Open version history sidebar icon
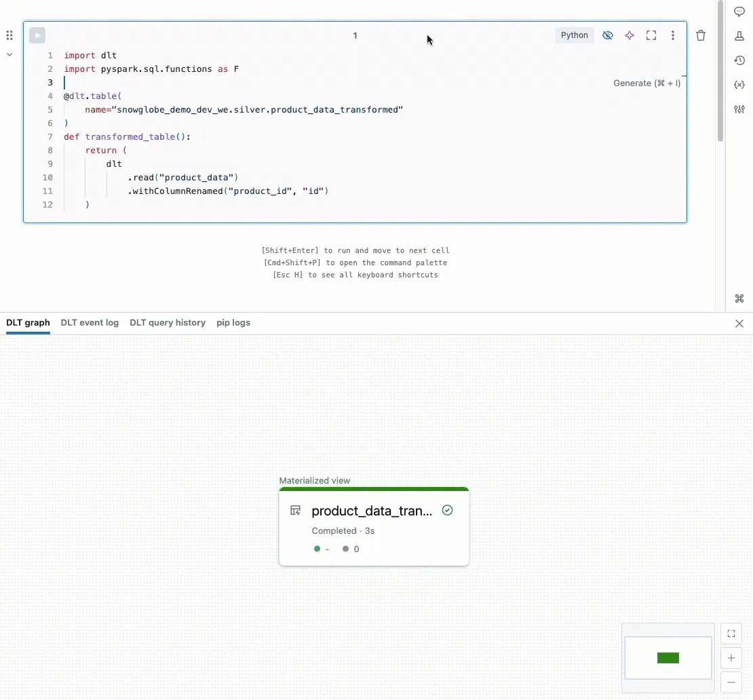This screenshot has height=700, width=753. pyautogui.click(x=739, y=60)
